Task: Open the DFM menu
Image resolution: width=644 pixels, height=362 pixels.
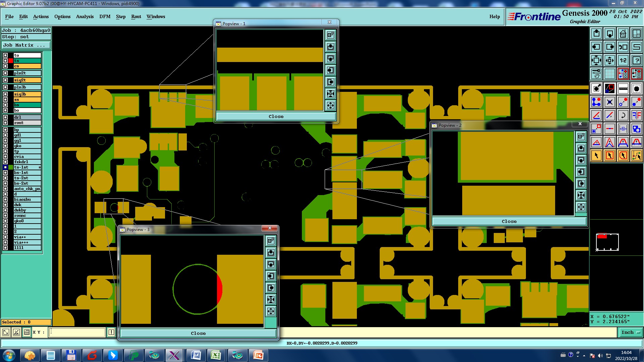Action: tap(105, 16)
